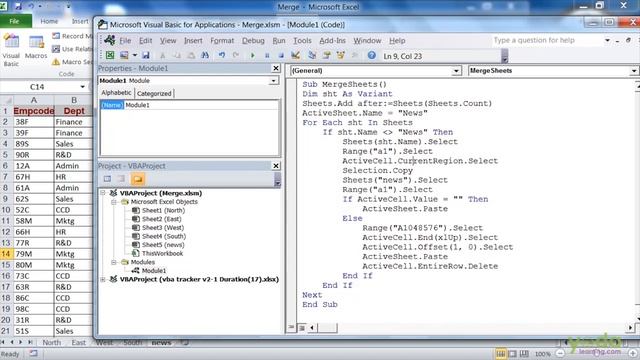Image resolution: width=640 pixels, height=360 pixels.
Task: Click the Break pause icon
Action: 267,55
